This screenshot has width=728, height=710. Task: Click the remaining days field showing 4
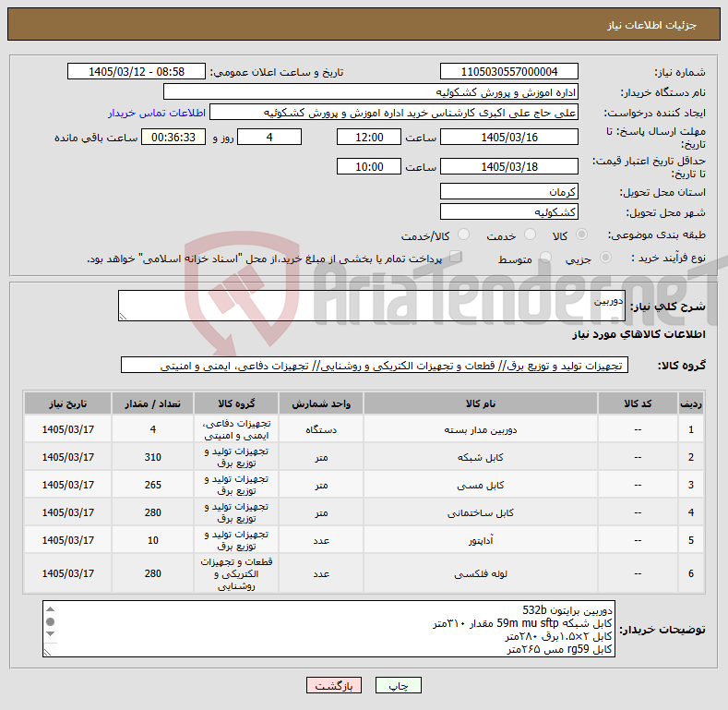click(269, 137)
